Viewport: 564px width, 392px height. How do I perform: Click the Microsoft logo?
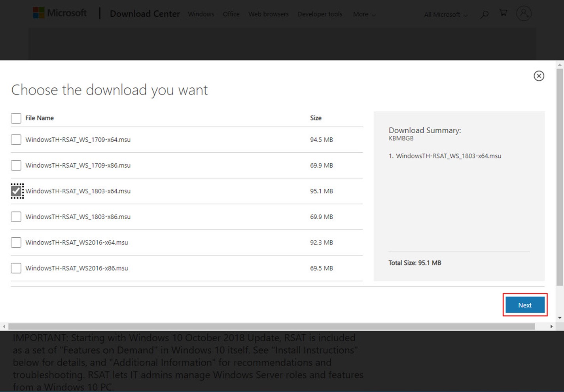click(x=60, y=13)
